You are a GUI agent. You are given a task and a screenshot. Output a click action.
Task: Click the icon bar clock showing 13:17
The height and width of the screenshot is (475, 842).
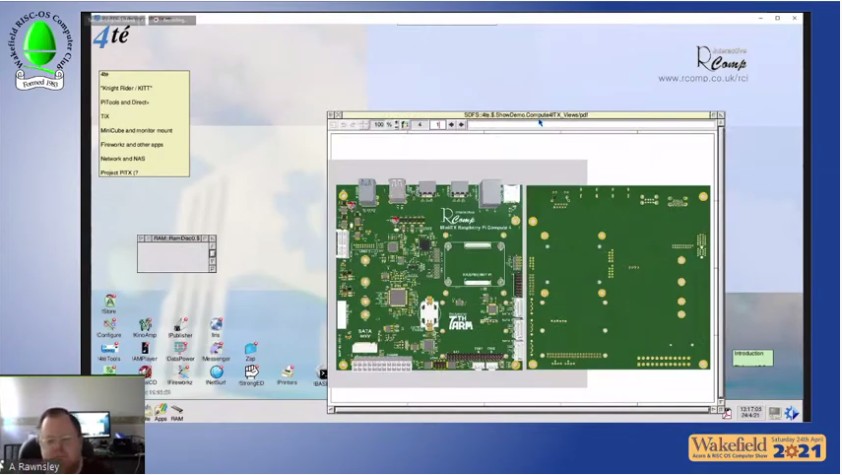click(750, 412)
